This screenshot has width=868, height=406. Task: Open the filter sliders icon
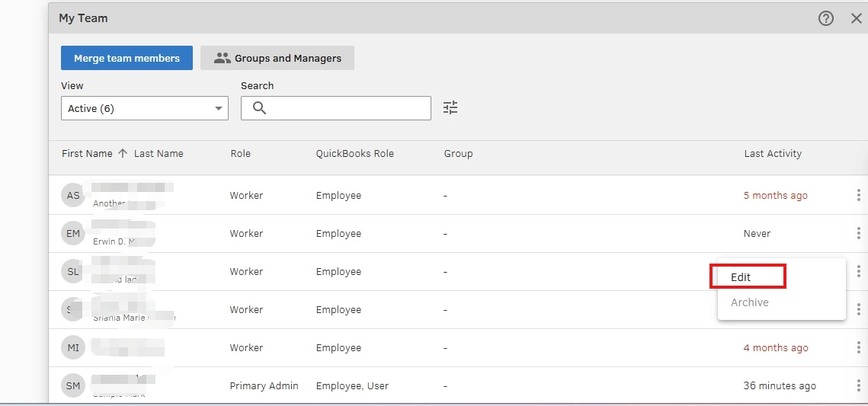[x=450, y=108]
